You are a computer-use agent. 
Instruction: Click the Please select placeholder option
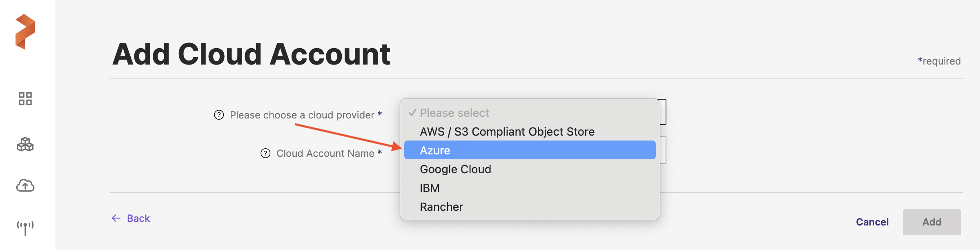pyautogui.click(x=454, y=113)
